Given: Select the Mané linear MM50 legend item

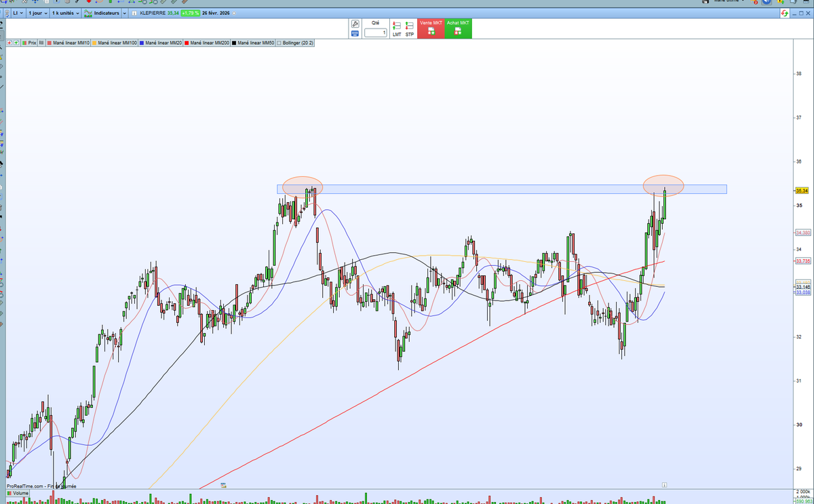Looking at the screenshot, I should [x=253, y=43].
